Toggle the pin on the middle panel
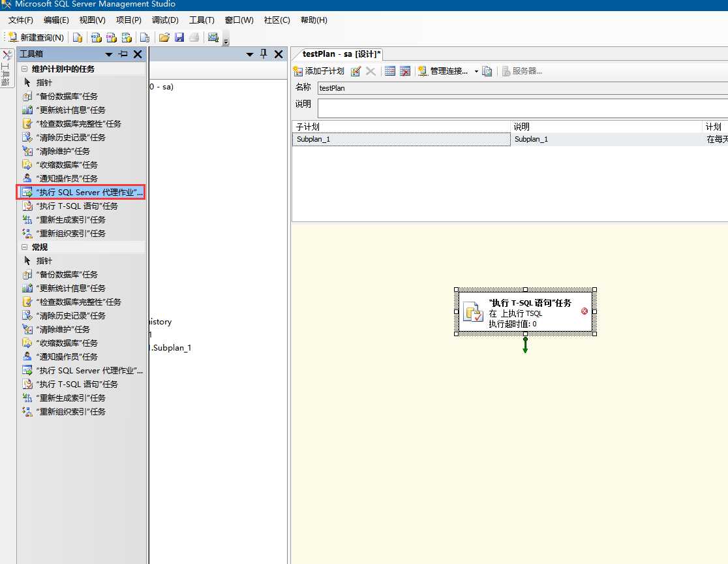The image size is (728, 564). [x=264, y=54]
